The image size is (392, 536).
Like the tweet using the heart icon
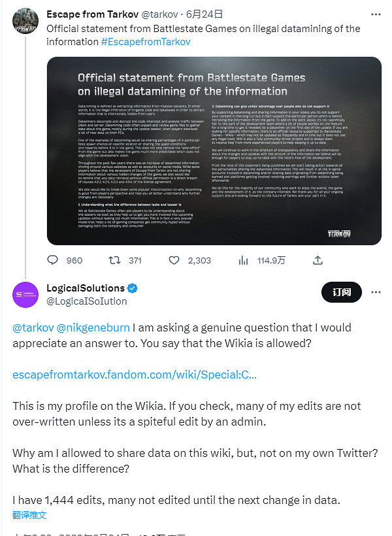click(174, 260)
